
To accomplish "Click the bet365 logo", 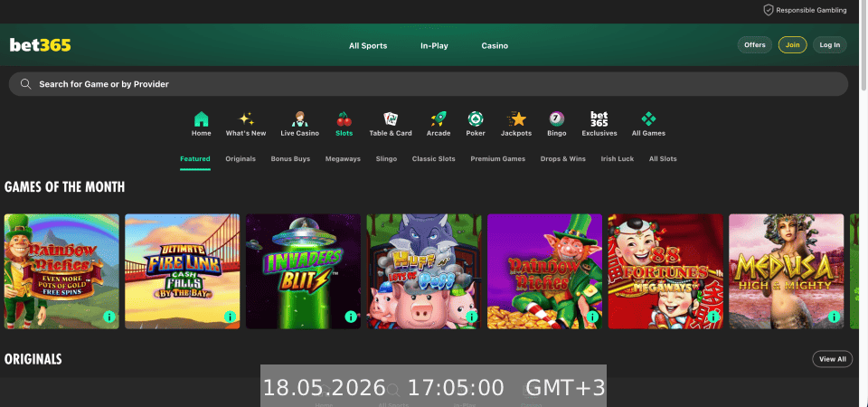I will click(41, 45).
